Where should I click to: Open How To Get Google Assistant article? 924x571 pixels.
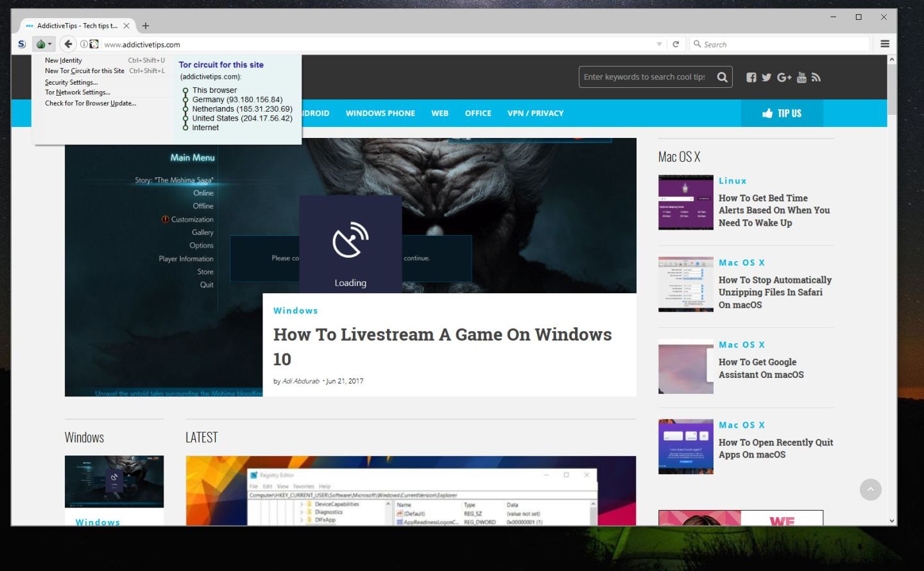761,368
